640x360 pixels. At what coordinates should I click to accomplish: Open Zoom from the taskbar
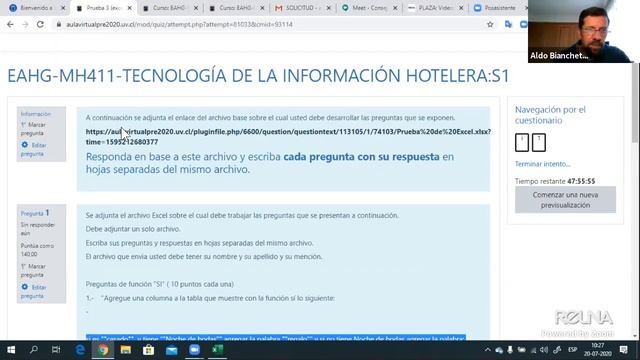194,350
